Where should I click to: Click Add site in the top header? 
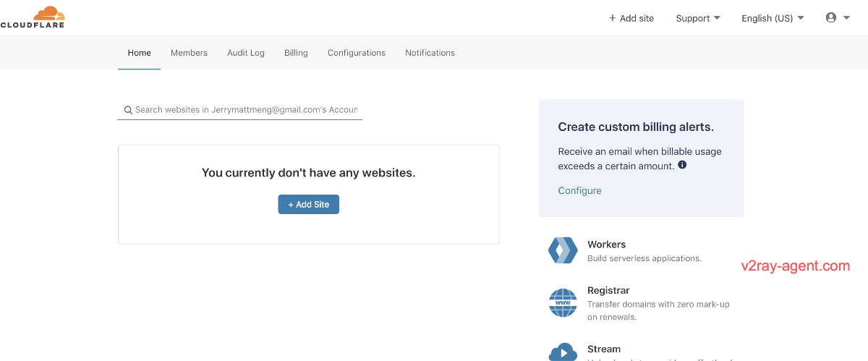[x=631, y=18]
